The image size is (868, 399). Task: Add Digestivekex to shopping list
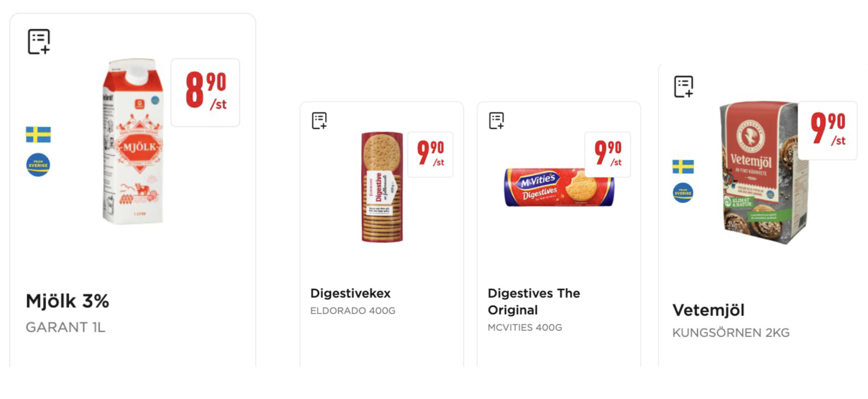319,121
